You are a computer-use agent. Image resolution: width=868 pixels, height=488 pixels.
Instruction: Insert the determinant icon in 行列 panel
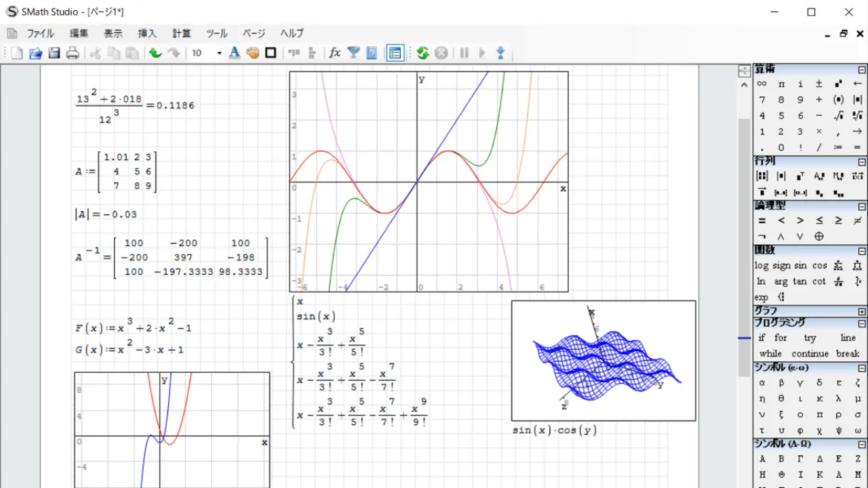[x=781, y=176]
